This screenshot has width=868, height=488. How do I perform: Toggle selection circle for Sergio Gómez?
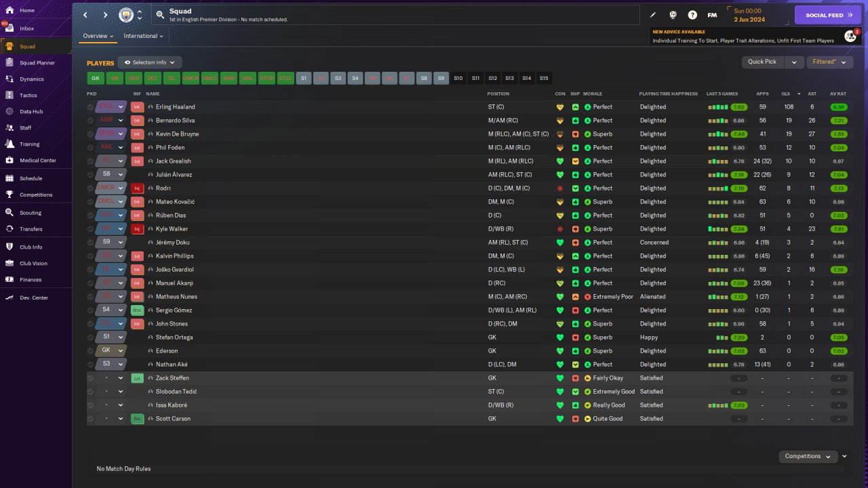91,310
